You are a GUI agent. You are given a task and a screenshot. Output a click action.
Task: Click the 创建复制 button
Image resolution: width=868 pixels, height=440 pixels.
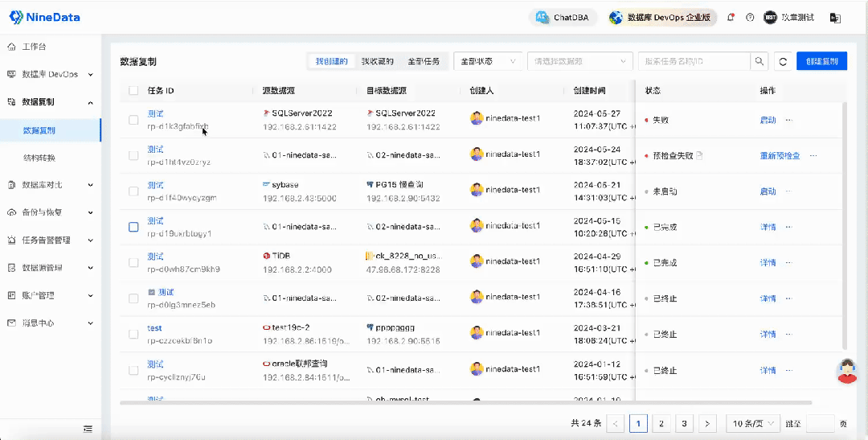821,61
